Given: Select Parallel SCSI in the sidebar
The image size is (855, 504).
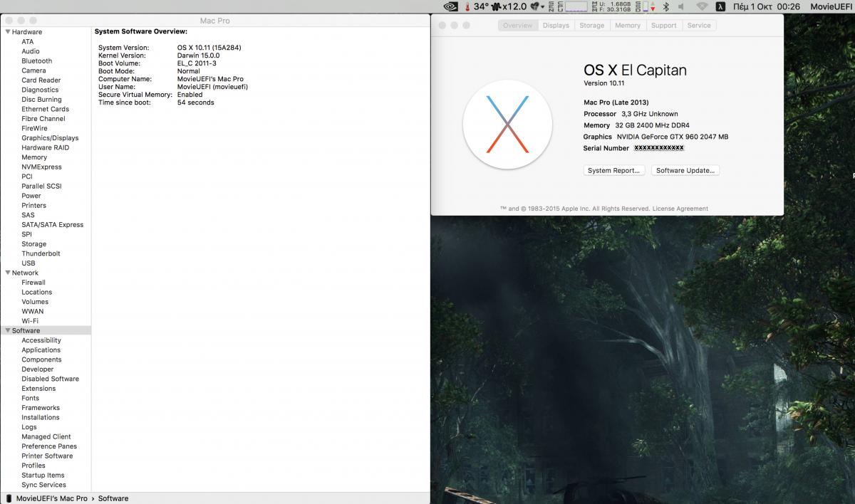Looking at the screenshot, I should (41, 186).
